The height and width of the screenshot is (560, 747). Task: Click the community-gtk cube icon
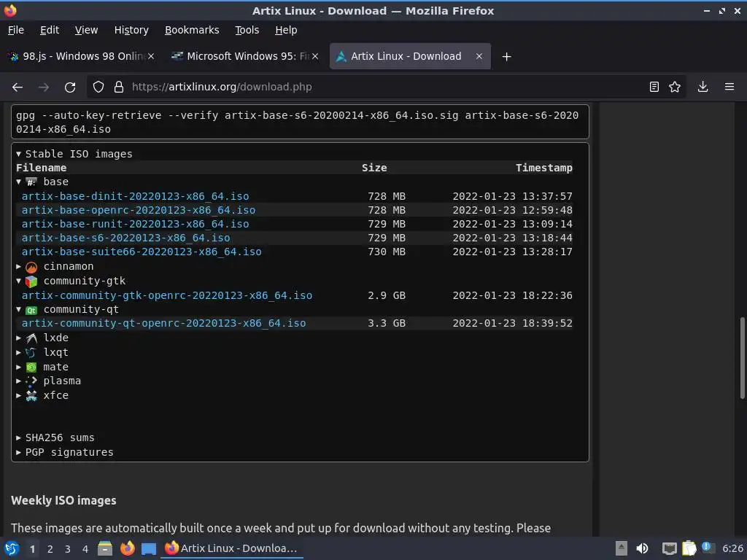coord(31,281)
